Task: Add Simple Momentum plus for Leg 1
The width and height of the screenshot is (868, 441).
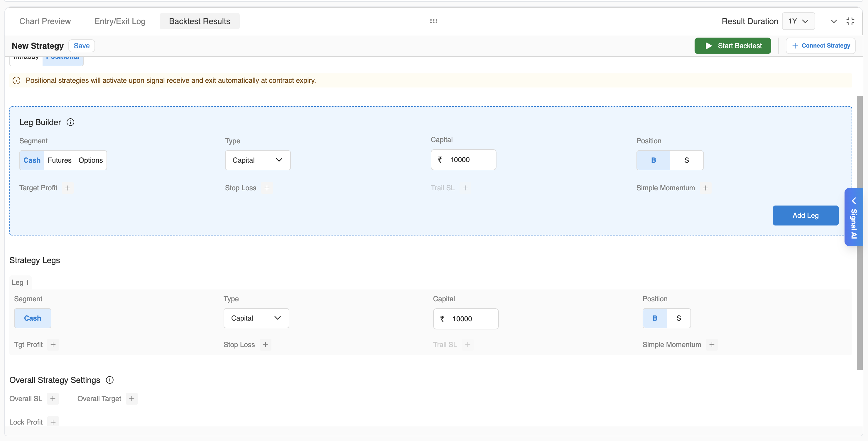Action: (712, 345)
